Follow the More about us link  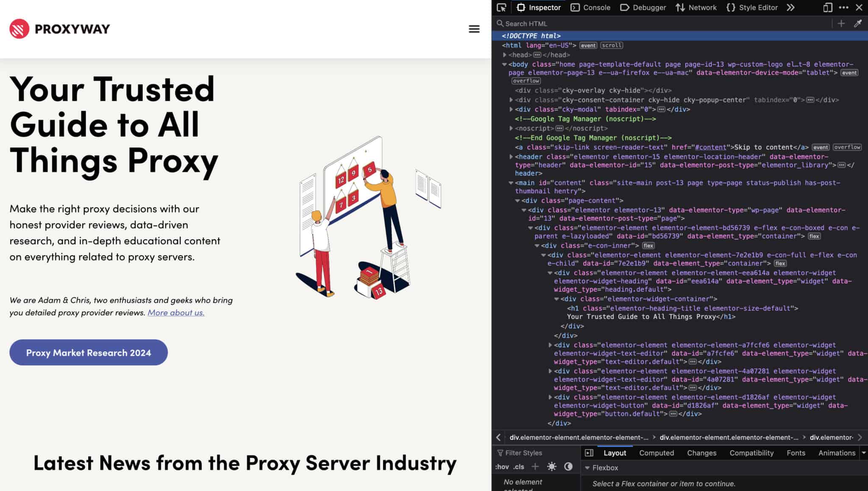(175, 312)
